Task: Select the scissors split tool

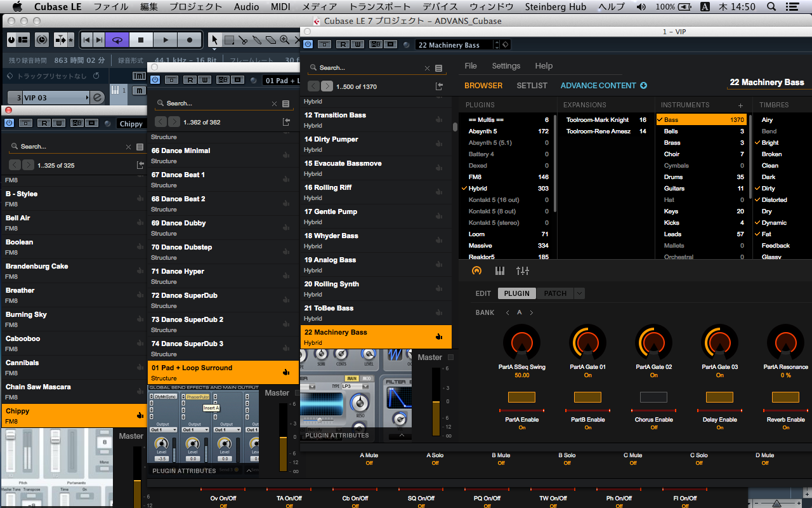Action: 243,39
